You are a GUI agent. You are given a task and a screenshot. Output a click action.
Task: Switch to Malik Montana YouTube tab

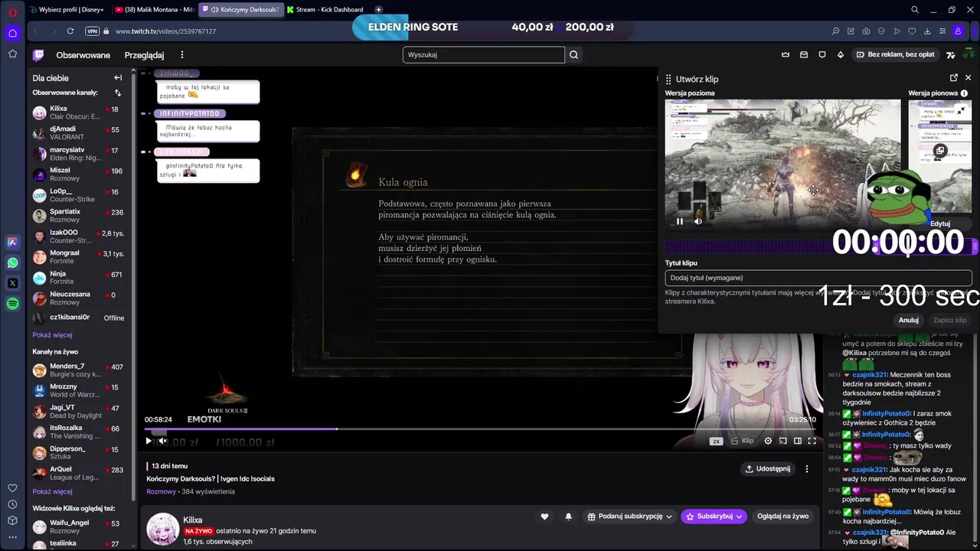coord(153,10)
